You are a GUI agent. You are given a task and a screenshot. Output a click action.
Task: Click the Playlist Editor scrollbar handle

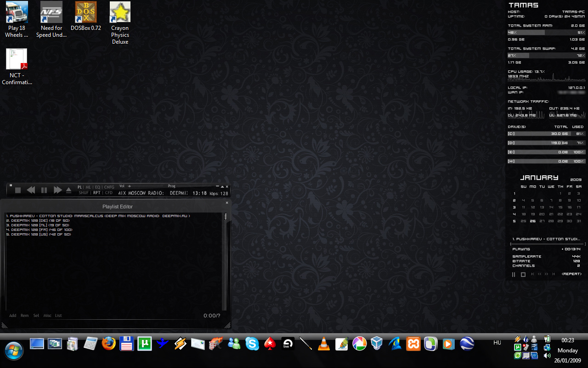(225, 217)
